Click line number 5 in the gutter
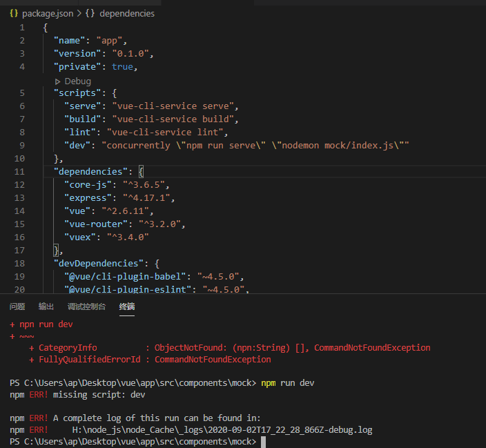 pyautogui.click(x=22, y=93)
